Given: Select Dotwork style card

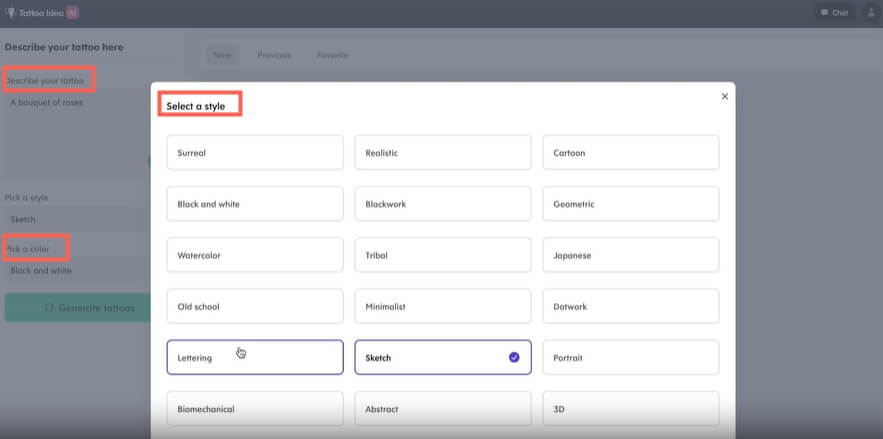Looking at the screenshot, I should (631, 306).
